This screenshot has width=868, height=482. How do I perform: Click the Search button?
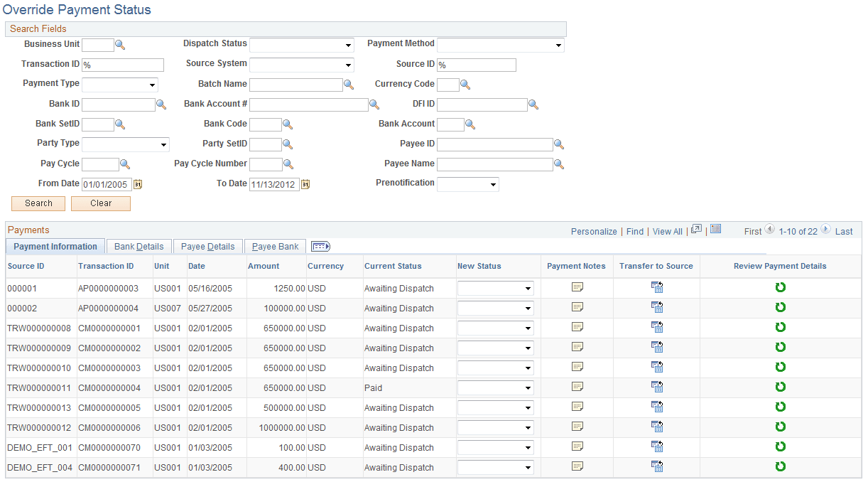tap(38, 203)
